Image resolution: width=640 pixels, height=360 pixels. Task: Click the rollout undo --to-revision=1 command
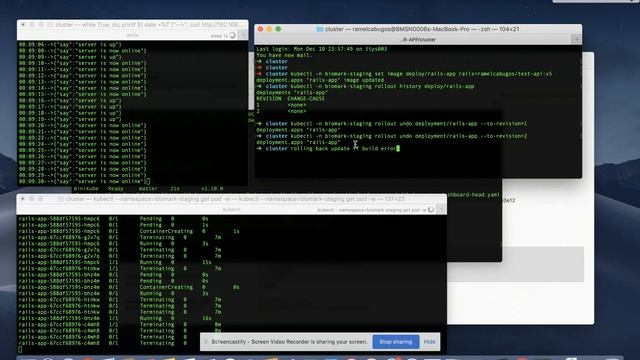click(x=391, y=124)
